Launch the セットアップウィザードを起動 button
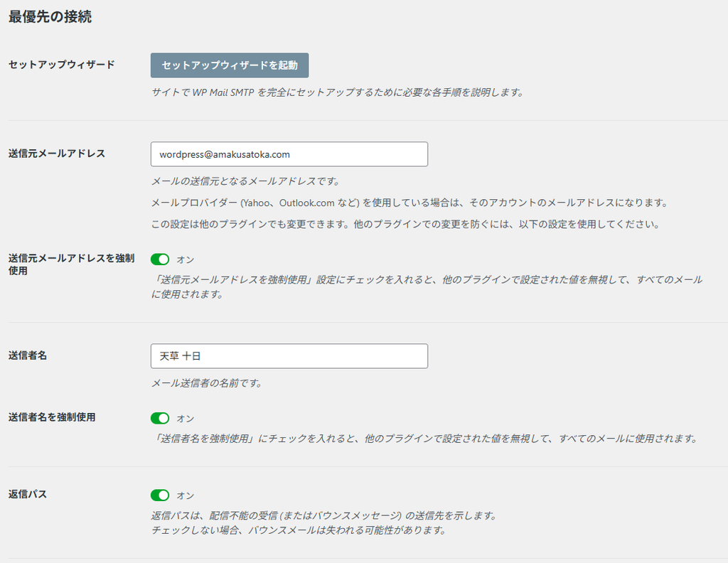This screenshot has height=563, width=728. [x=230, y=65]
